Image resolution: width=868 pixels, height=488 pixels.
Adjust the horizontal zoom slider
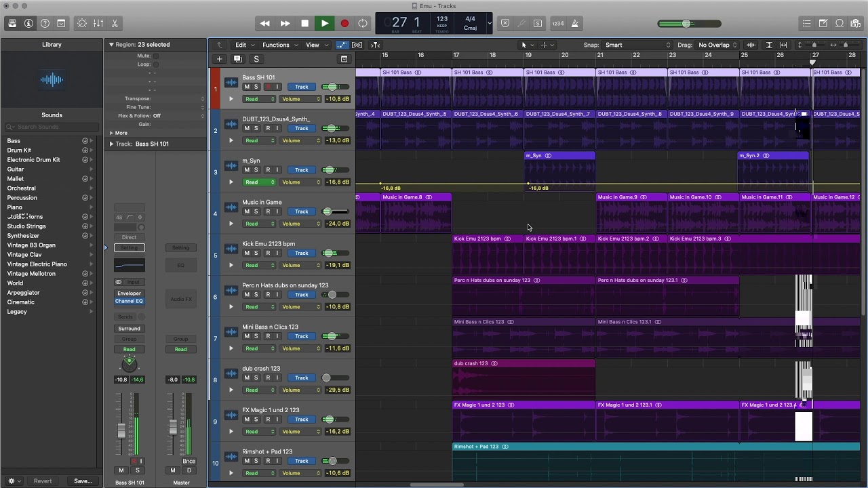click(x=845, y=45)
